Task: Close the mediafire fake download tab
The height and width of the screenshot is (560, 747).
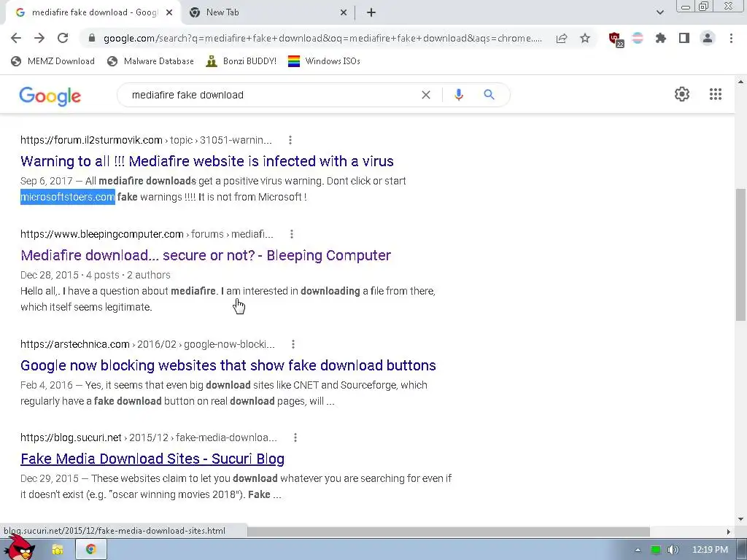Action: pos(169,12)
